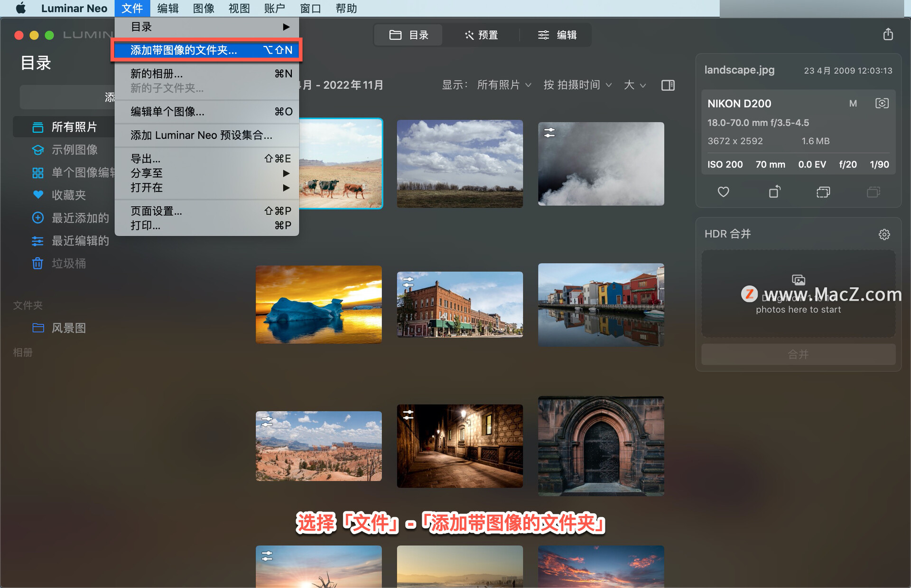Click the sliders icon in 编辑 tab
This screenshot has height=588, width=911.
[x=543, y=35]
